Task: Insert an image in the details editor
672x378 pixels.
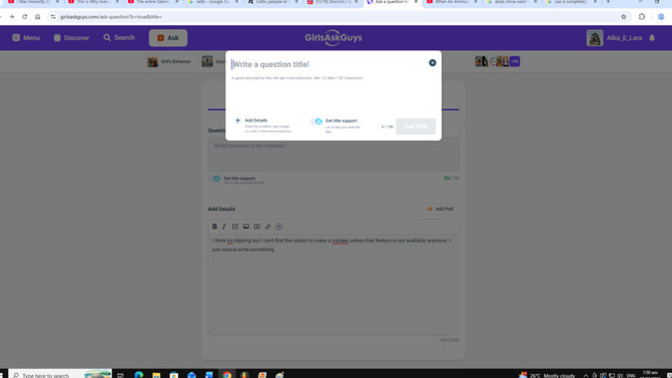Action: [x=246, y=227]
